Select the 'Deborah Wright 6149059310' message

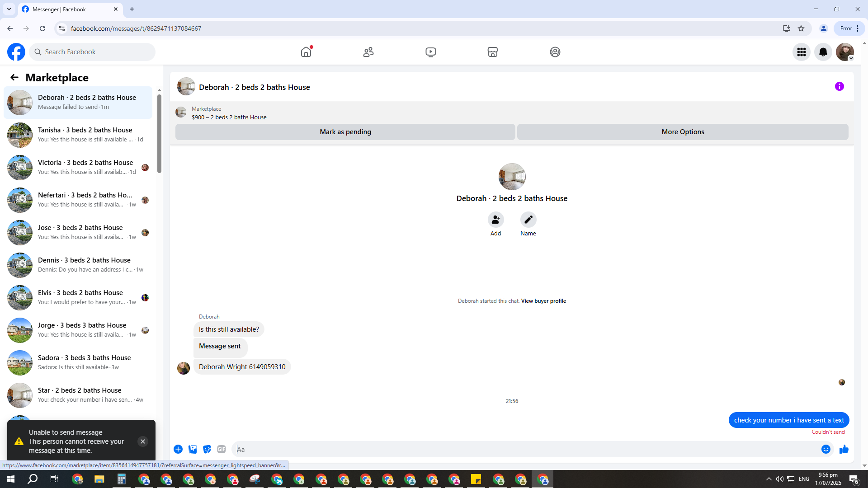(242, 367)
